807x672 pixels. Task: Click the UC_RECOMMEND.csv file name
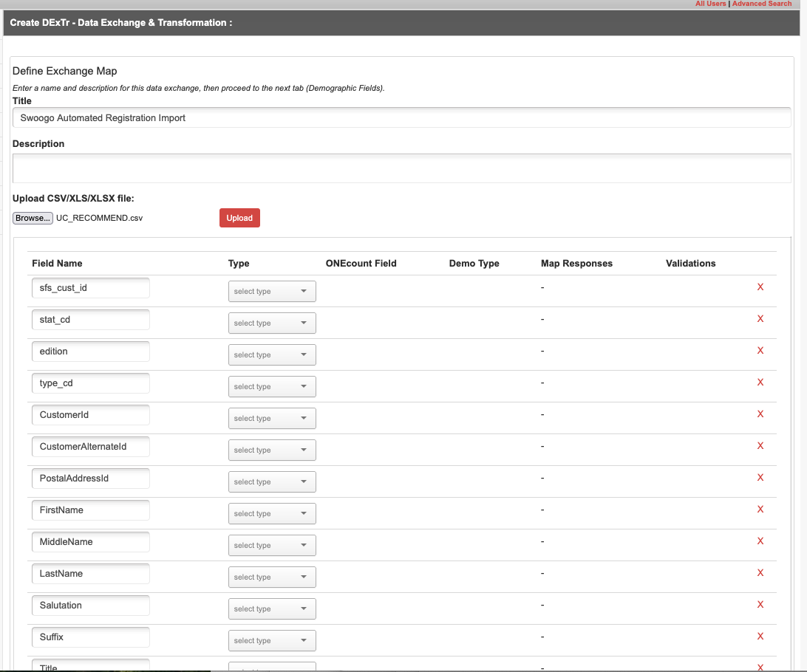coord(99,218)
